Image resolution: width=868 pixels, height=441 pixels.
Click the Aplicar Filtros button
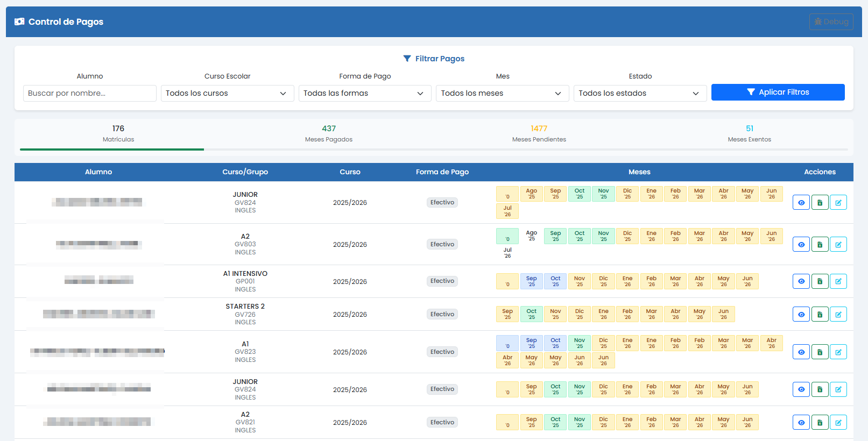tap(778, 93)
